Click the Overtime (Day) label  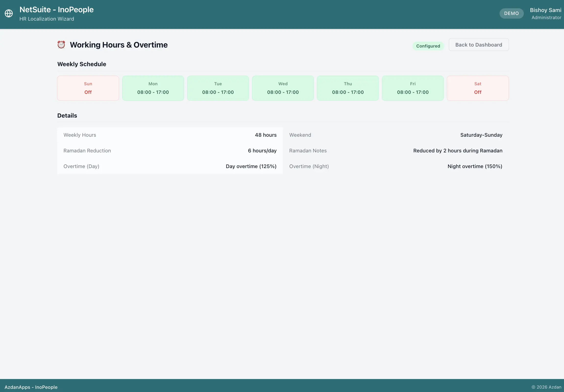[81, 167]
